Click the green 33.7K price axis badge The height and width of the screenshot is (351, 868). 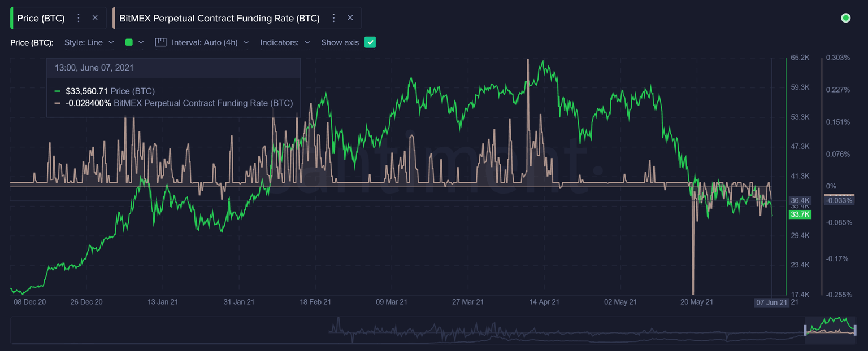(800, 214)
